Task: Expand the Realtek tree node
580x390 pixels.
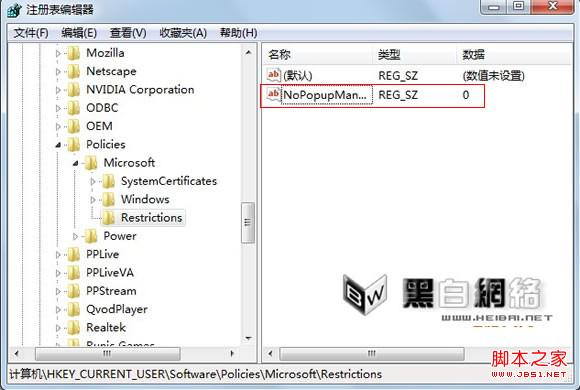Action: point(58,328)
